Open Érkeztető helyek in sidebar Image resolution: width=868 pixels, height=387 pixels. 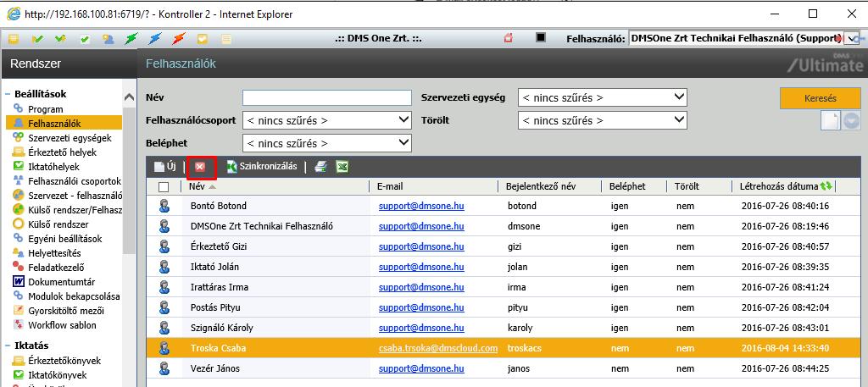pos(63,152)
